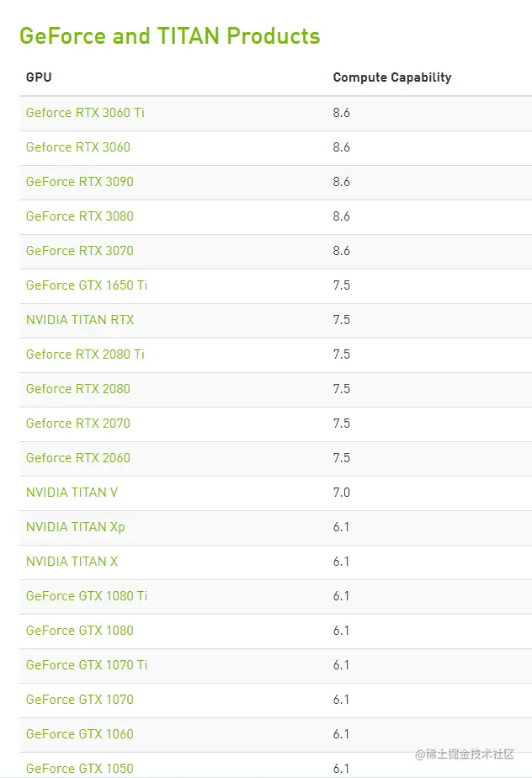Select compute value 7.0 for NVIDIA TITAN V
The height and width of the screenshot is (778, 532).
(x=342, y=493)
